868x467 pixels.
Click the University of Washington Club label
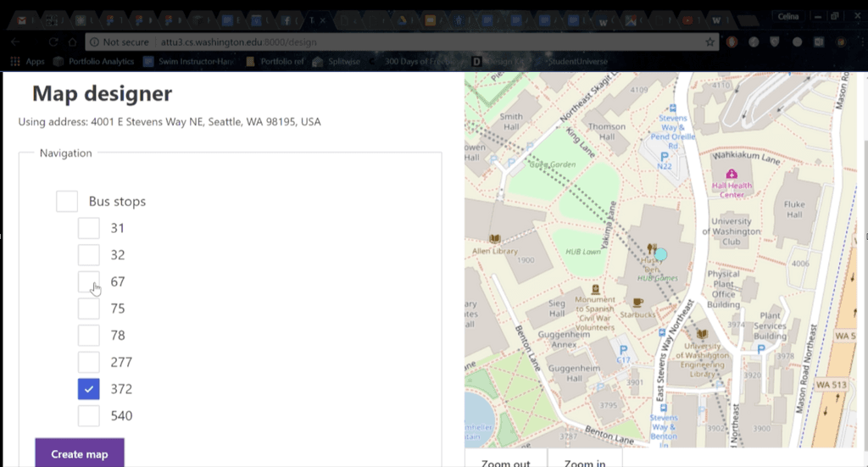[x=732, y=231]
